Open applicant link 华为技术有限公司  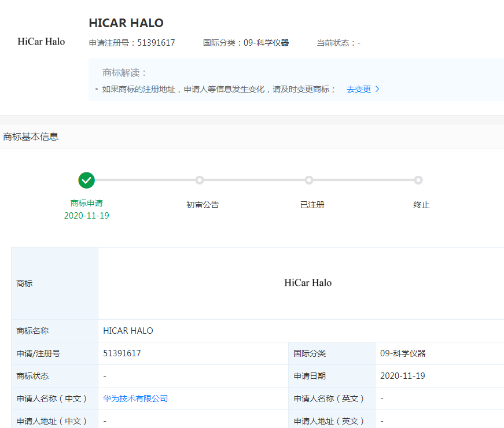tap(135, 399)
